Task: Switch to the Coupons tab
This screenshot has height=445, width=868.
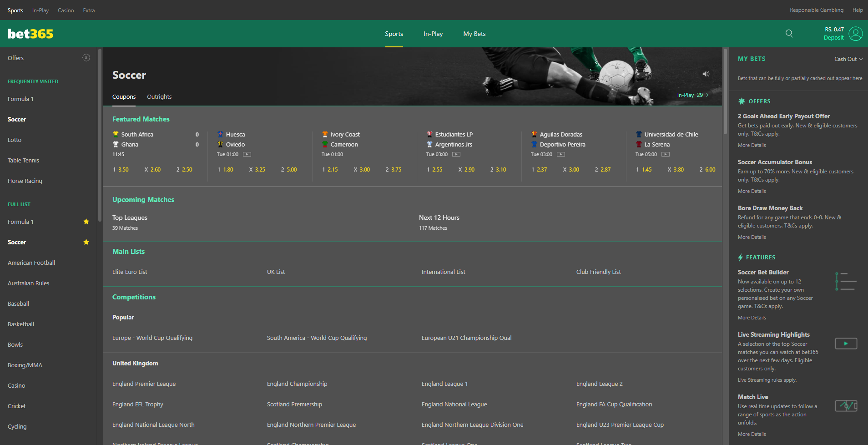Action: [124, 96]
